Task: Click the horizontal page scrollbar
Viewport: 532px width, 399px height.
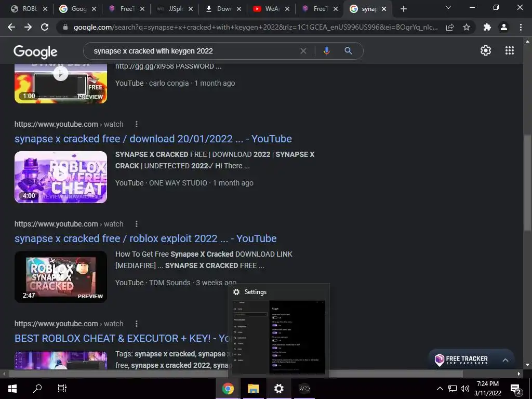Action: click(236, 374)
